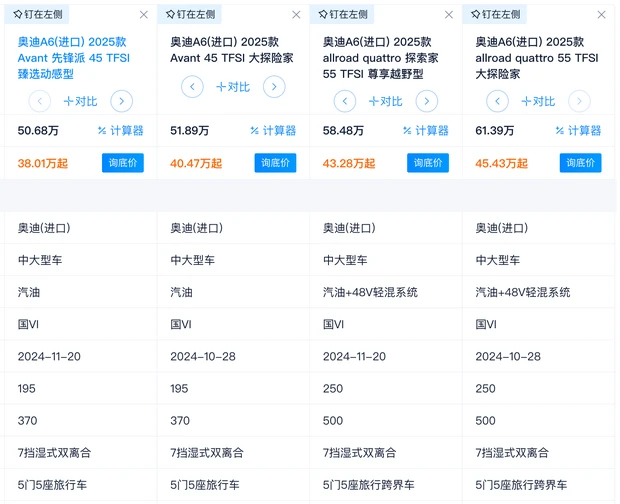Open calculator for the 61.39万 model
The image size is (620, 504).
tap(578, 131)
